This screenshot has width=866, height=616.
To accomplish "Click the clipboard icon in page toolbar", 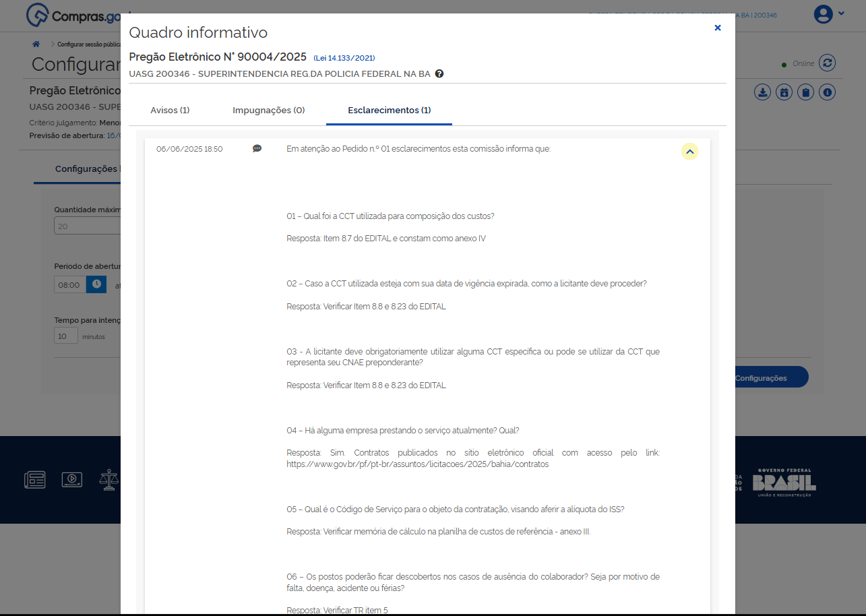I will point(805,92).
